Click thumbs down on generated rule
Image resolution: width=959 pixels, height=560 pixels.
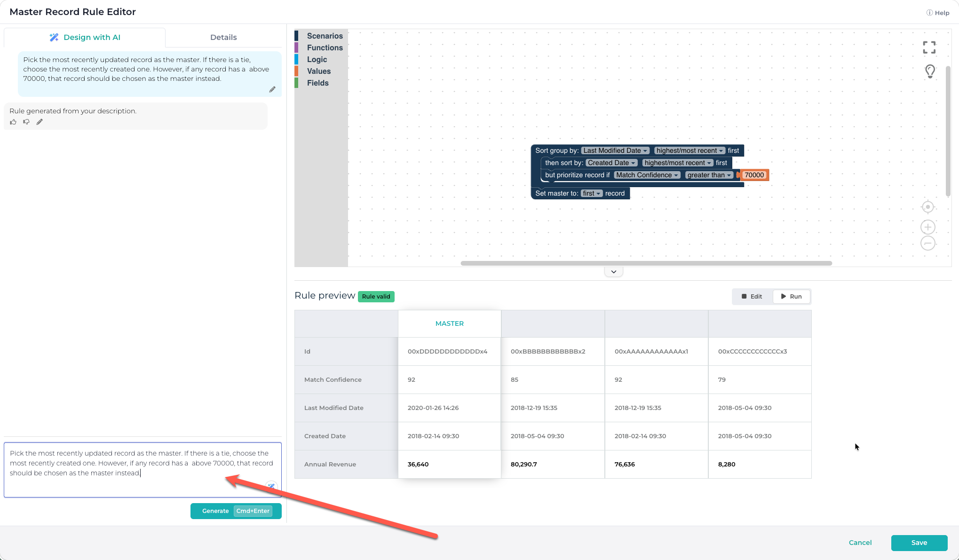coord(26,122)
